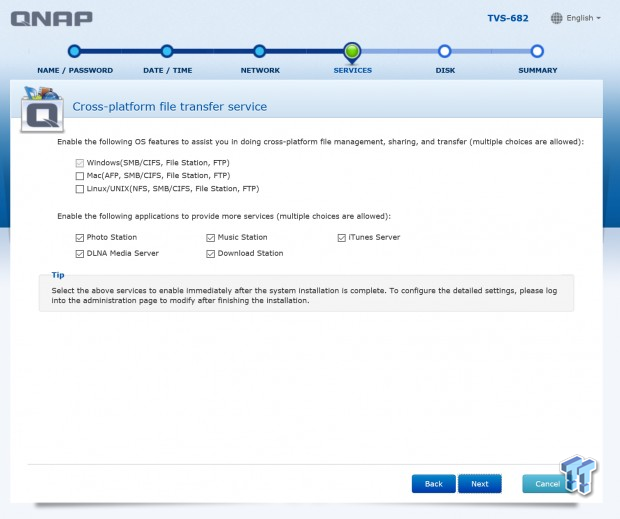This screenshot has width=620, height=519.
Task: Uncheck the Photo Station checkbox
Action: pos(79,238)
